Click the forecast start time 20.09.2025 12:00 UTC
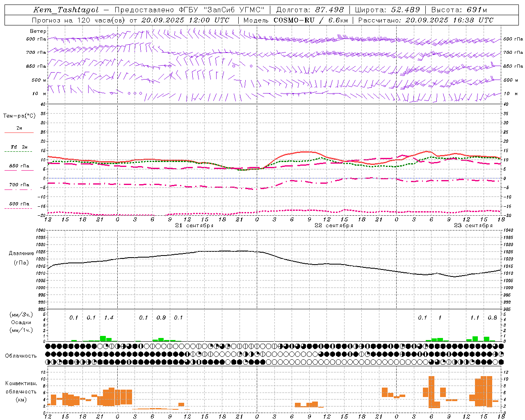Image resolution: width=525 pixels, height=420 pixels. coord(185,20)
